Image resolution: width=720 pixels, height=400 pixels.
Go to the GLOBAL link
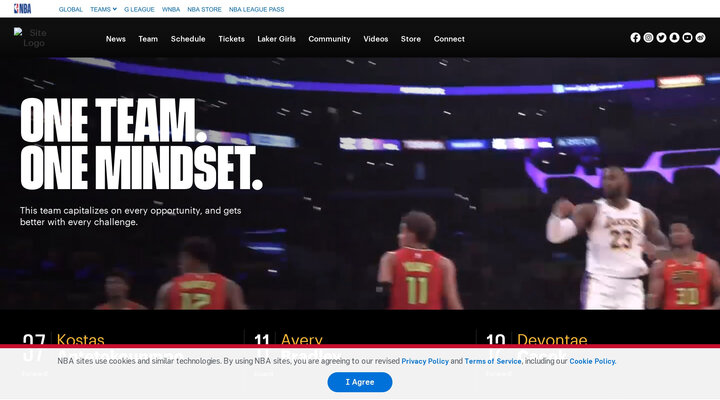71,9
